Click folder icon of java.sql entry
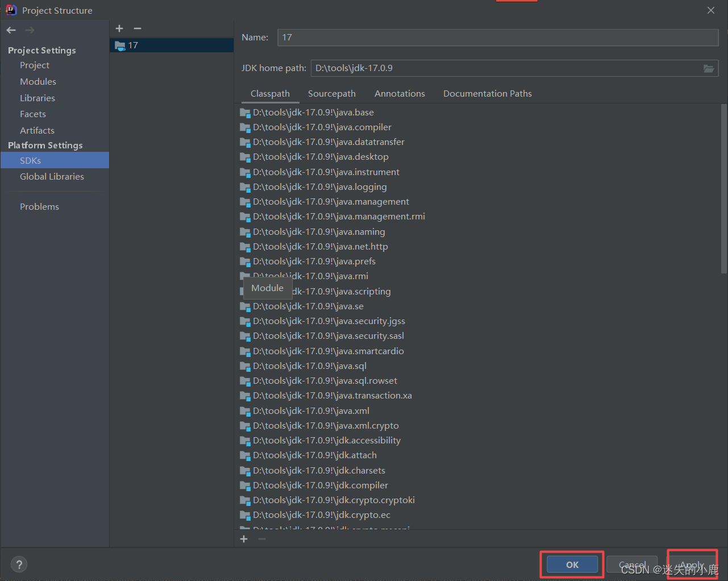Viewport: 728px width, 581px height. [245, 366]
